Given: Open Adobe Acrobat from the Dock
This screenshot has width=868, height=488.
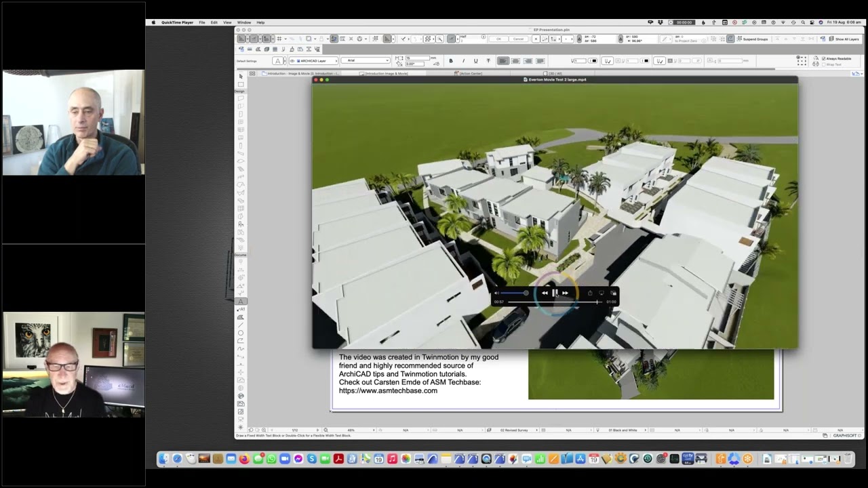Looking at the screenshot, I should point(338,459).
